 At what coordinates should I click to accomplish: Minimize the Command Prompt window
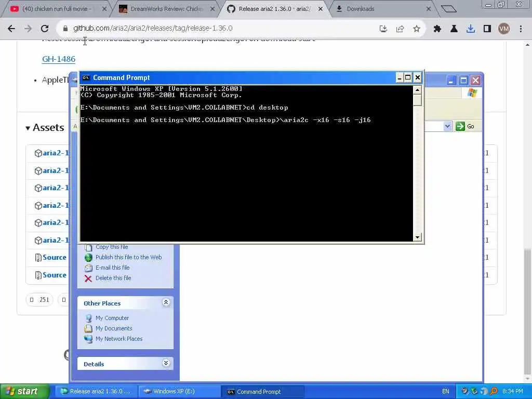click(400, 78)
